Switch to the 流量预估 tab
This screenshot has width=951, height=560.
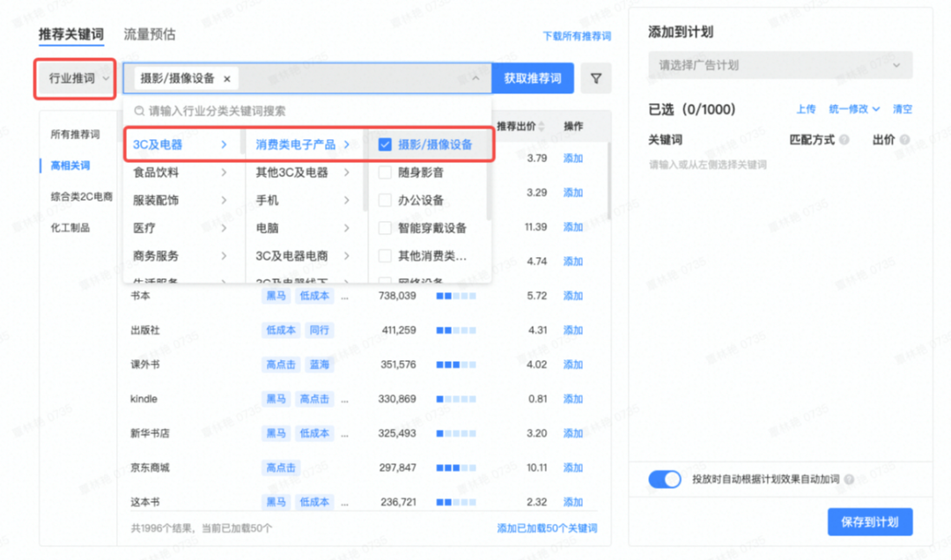tap(149, 34)
